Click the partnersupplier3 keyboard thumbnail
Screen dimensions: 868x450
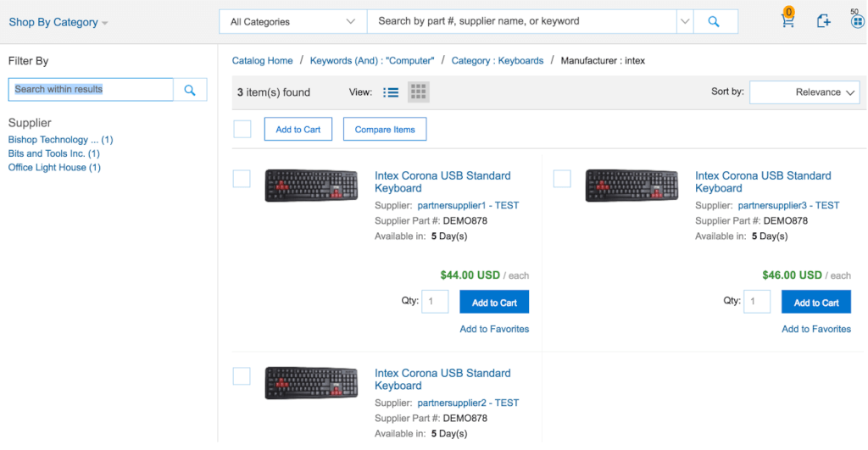[632, 186]
